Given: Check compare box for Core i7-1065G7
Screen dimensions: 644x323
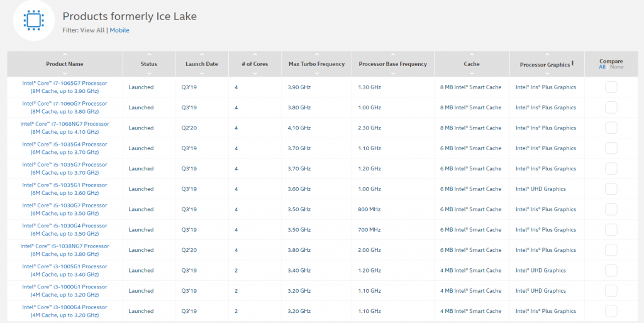Looking at the screenshot, I should (611, 87).
